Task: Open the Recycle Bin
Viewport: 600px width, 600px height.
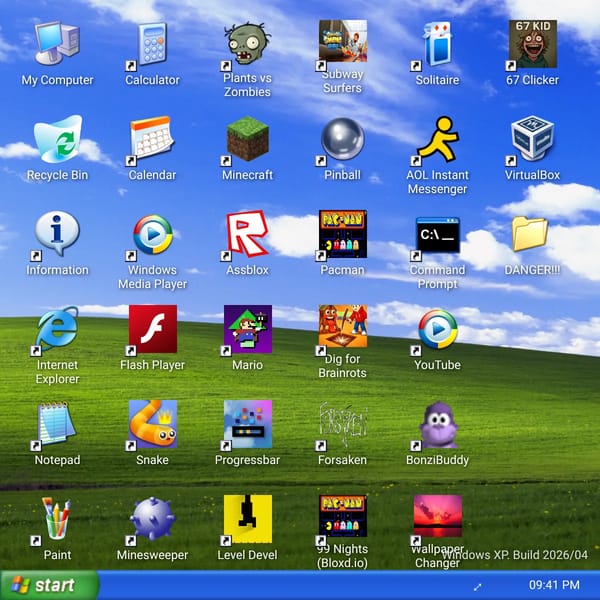Action: [58, 139]
